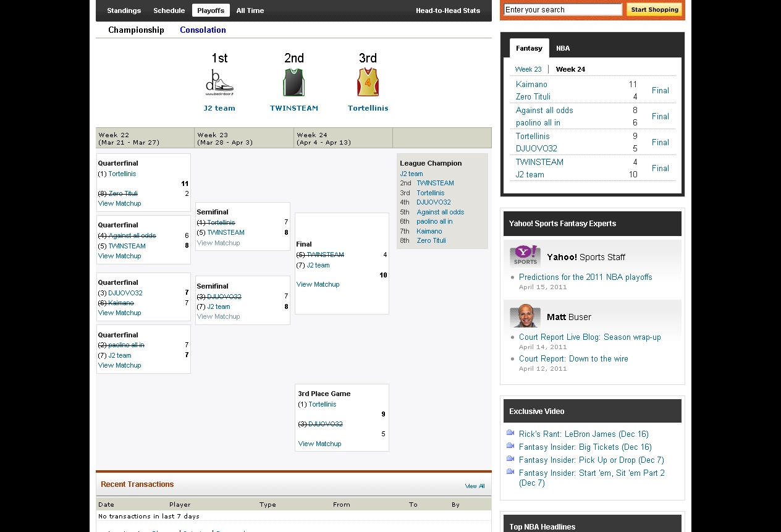Click TWINSTEAM green jersey icon

293,83
